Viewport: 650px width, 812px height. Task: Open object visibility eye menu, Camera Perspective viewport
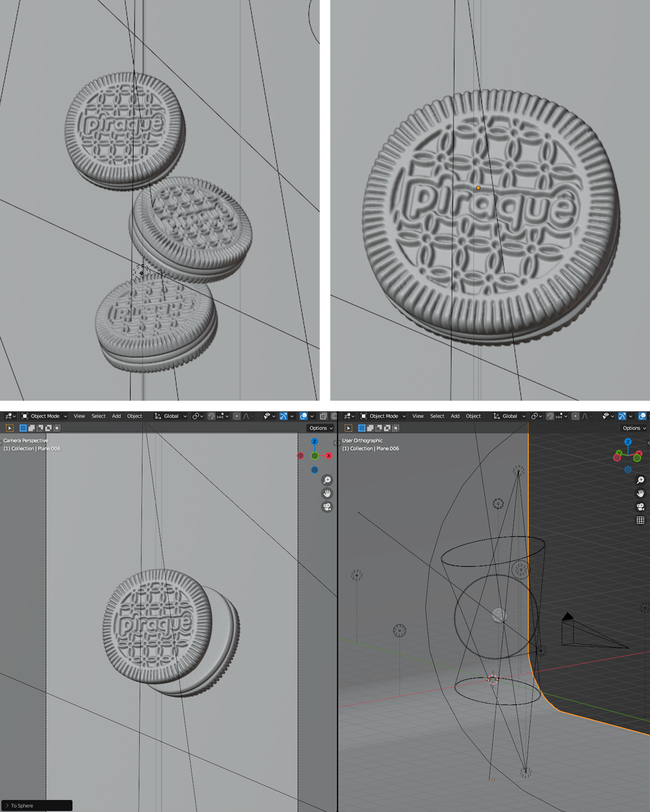tap(269, 416)
